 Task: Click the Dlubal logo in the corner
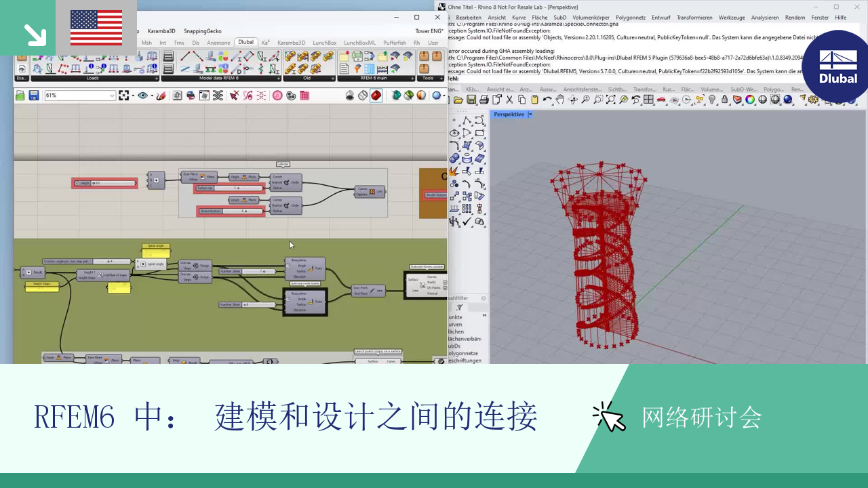tap(835, 66)
